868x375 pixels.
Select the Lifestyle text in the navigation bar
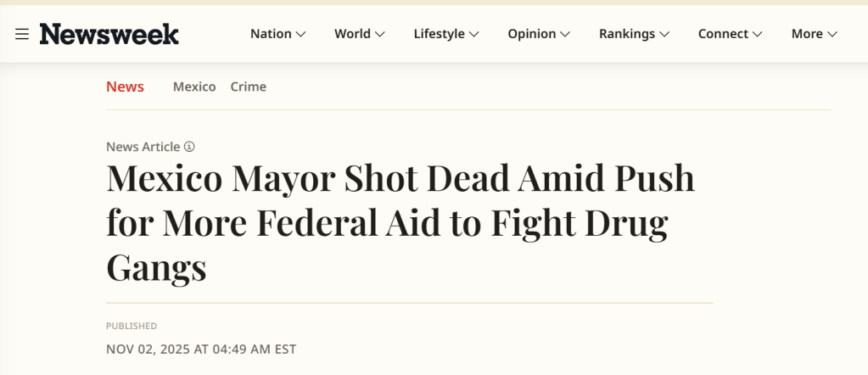coord(439,34)
